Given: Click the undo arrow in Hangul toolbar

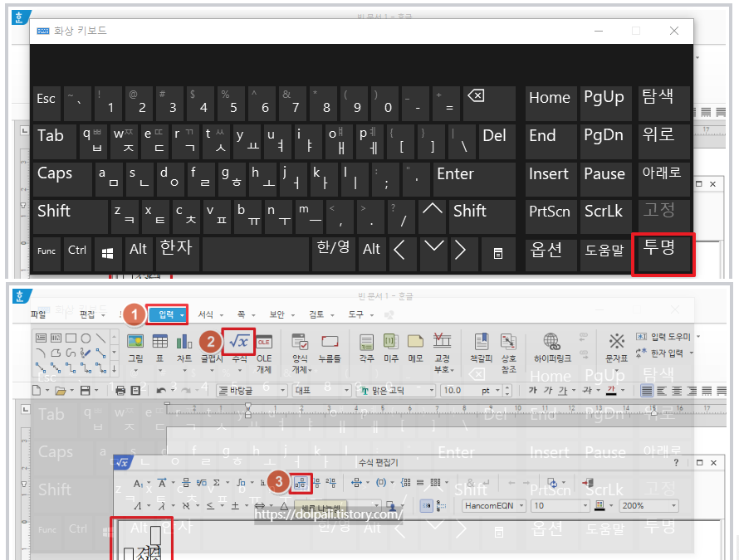Looking at the screenshot, I should [161, 391].
